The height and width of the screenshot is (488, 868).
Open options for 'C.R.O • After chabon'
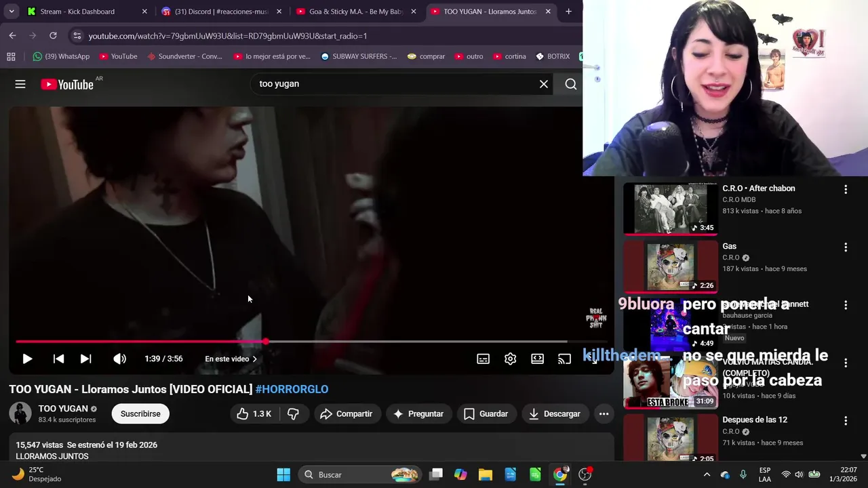coord(846,190)
